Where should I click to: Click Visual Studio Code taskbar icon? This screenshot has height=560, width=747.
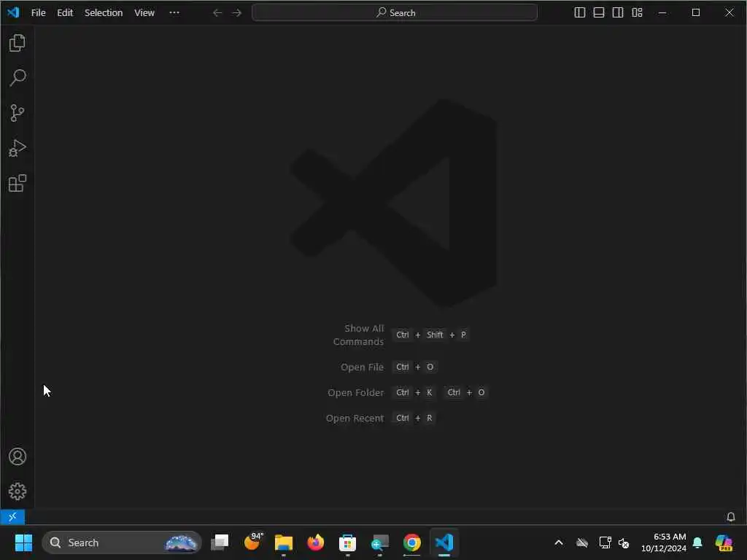pos(444,542)
